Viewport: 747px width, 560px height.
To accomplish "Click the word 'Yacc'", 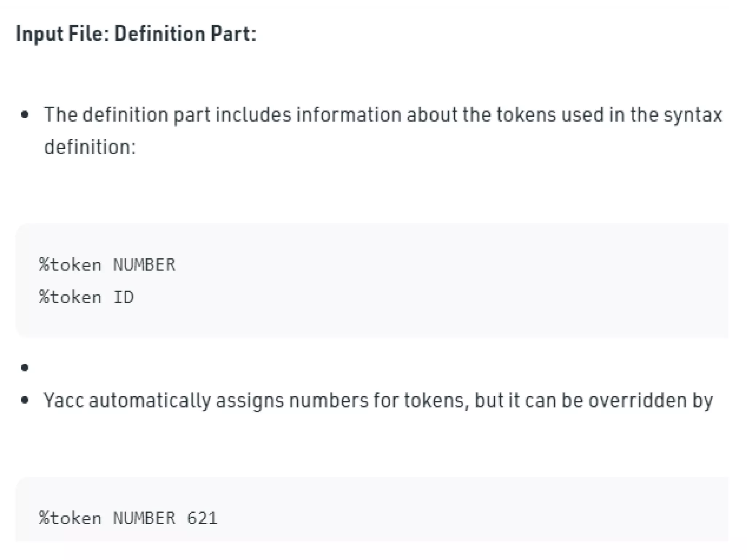I will coord(63,400).
